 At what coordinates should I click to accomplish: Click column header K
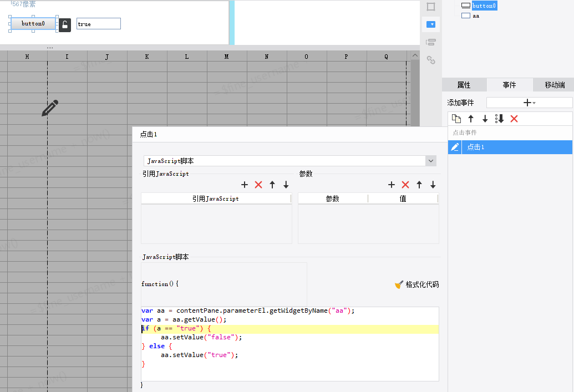(x=147, y=57)
